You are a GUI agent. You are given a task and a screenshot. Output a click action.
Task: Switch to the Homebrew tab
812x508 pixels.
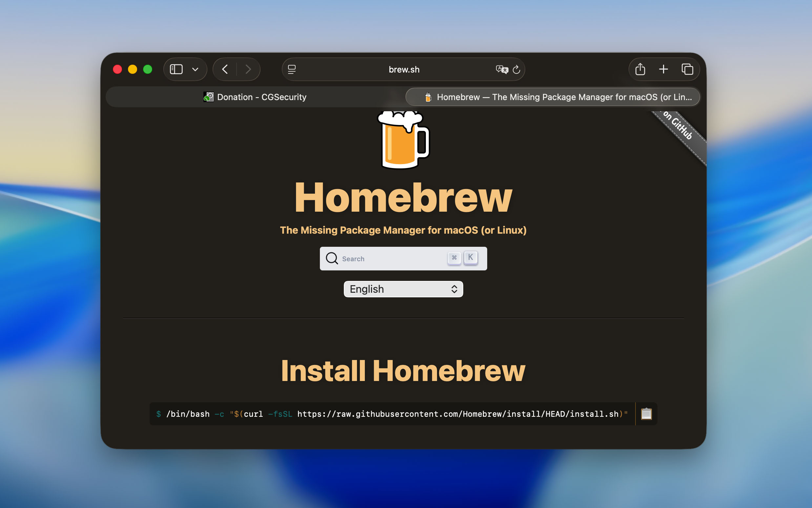coord(553,97)
